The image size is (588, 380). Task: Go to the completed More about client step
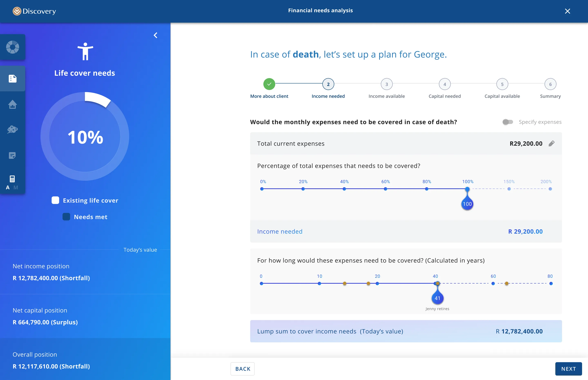tap(269, 84)
